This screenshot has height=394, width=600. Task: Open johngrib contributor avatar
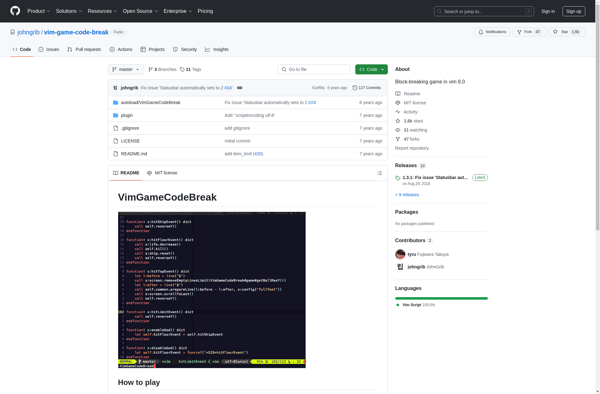[x=400, y=267]
